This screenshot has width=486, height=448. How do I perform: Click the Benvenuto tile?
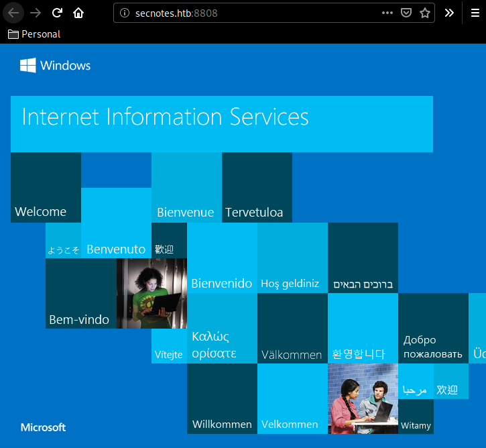tap(116, 223)
